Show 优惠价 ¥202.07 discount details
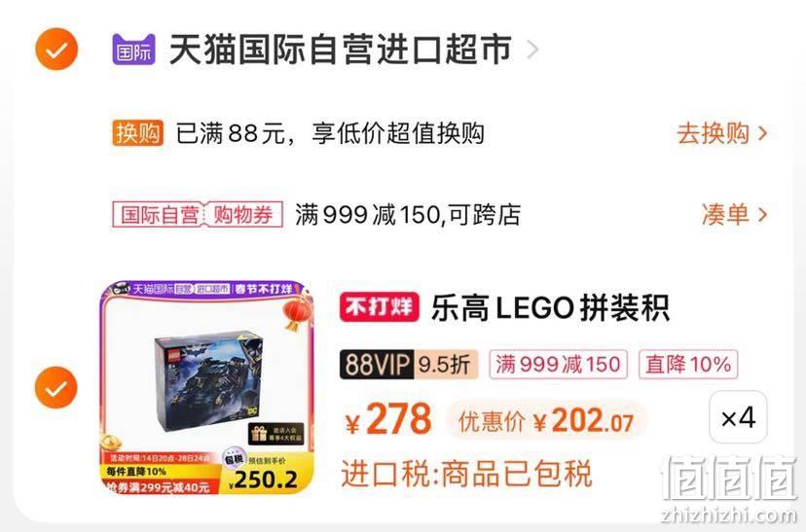806x532 pixels. (546, 421)
